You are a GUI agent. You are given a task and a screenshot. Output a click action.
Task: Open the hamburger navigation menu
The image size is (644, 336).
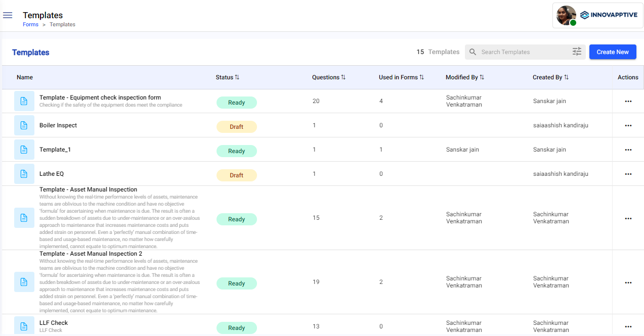tap(8, 15)
